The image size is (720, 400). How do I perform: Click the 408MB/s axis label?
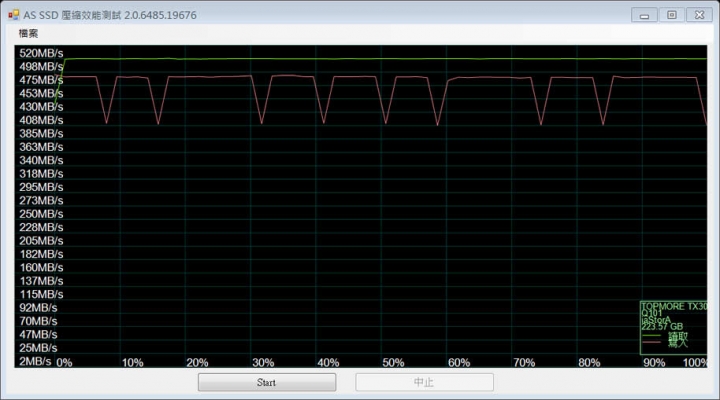click(x=41, y=120)
